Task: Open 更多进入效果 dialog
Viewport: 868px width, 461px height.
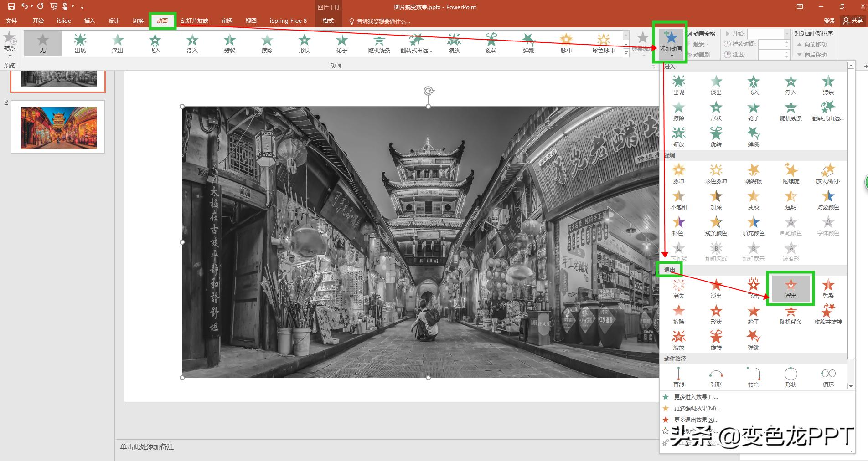Action: tap(696, 397)
